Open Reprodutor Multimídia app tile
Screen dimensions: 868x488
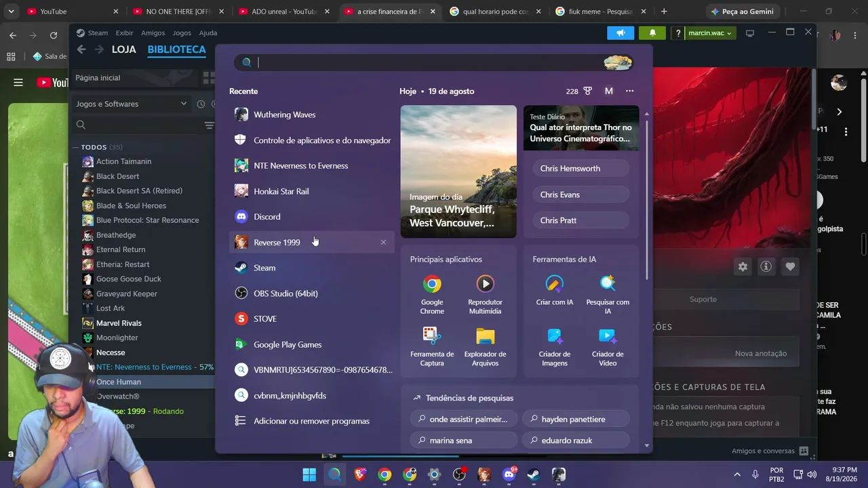485,295
